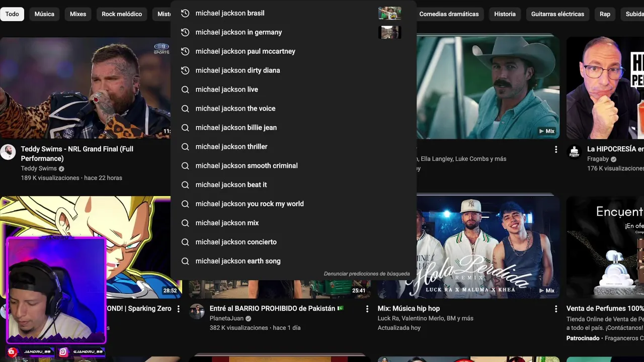Select 'Historia' filter chip
The height and width of the screenshot is (362, 644).
pos(505,14)
